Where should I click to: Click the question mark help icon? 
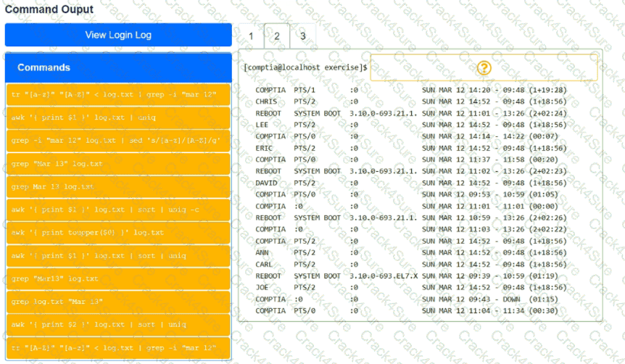pos(484,67)
